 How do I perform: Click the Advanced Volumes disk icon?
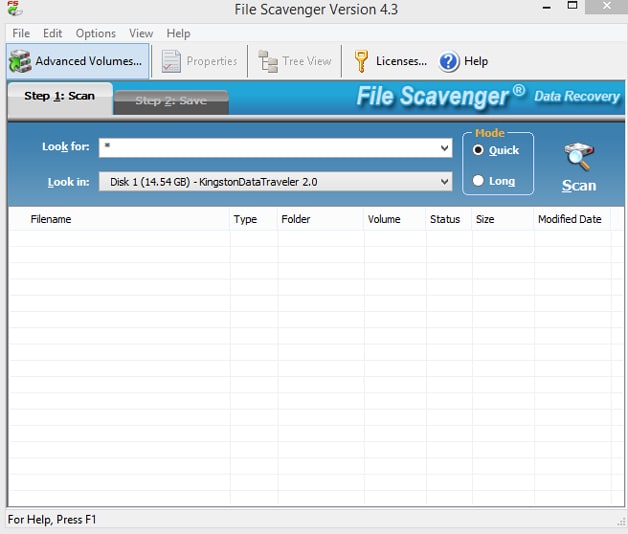tap(20, 61)
